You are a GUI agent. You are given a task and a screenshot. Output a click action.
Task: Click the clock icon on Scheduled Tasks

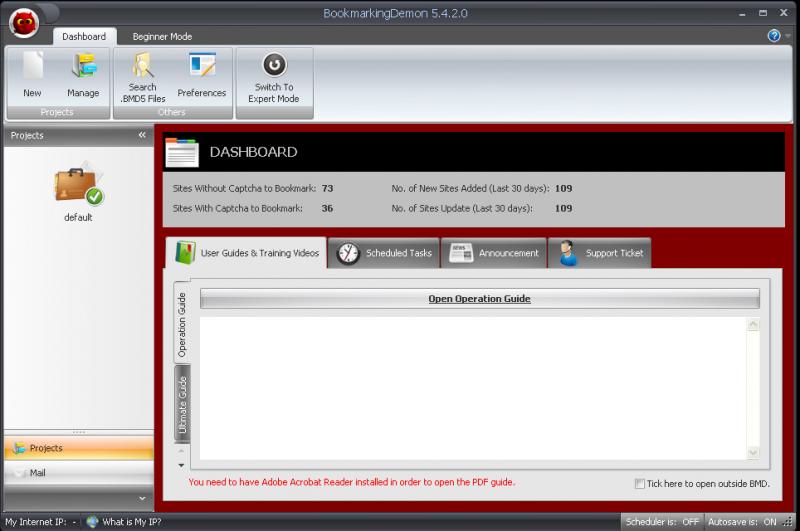(348, 253)
